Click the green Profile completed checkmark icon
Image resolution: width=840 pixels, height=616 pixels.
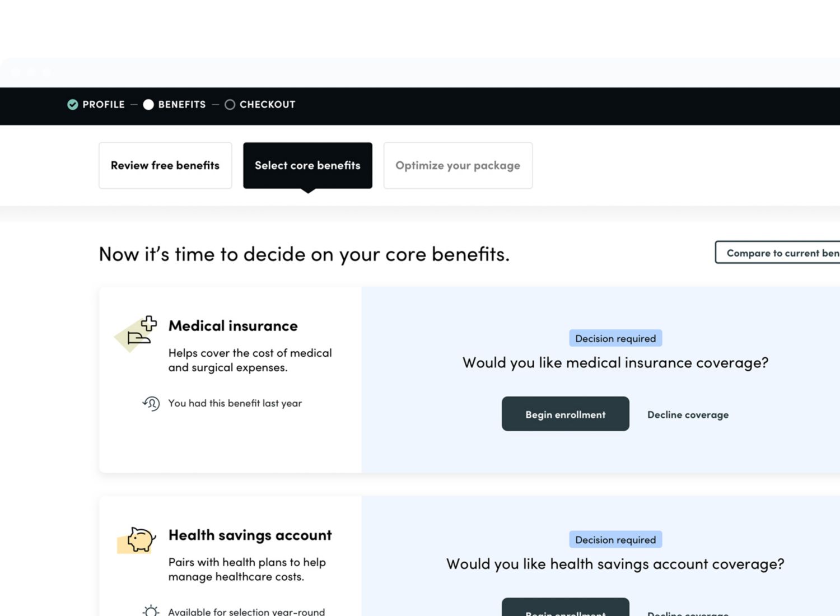click(72, 105)
